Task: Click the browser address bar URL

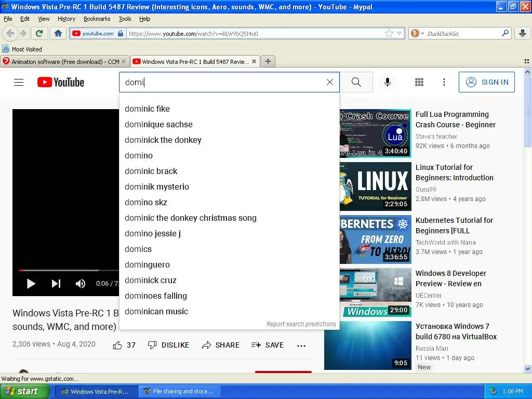Action: point(255,33)
